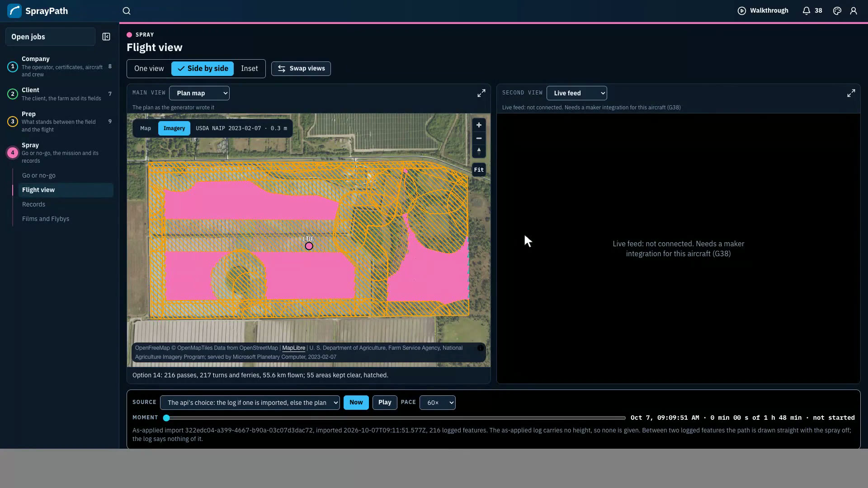Open the Open jobs selector
Image resolution: width=868 pixels, height=488 pixels.
pyautogui.click(x=50, y=37)
